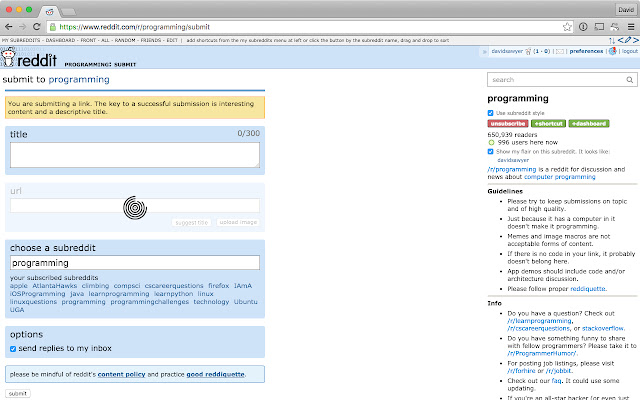Viewport: 640px width, 400px height.
Task: Reload the page with the refresh icon
Action: (37, 27)
